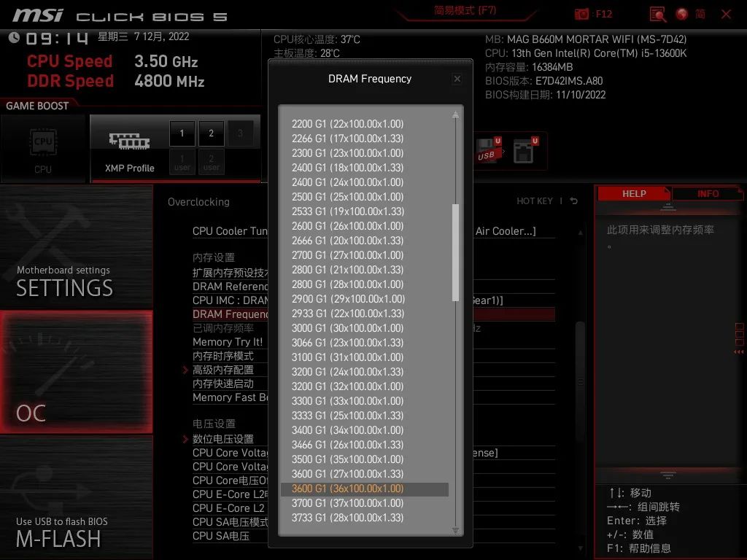Open the BIOS search icon
The image size is (747, 560).
click(x=658, y=15)
